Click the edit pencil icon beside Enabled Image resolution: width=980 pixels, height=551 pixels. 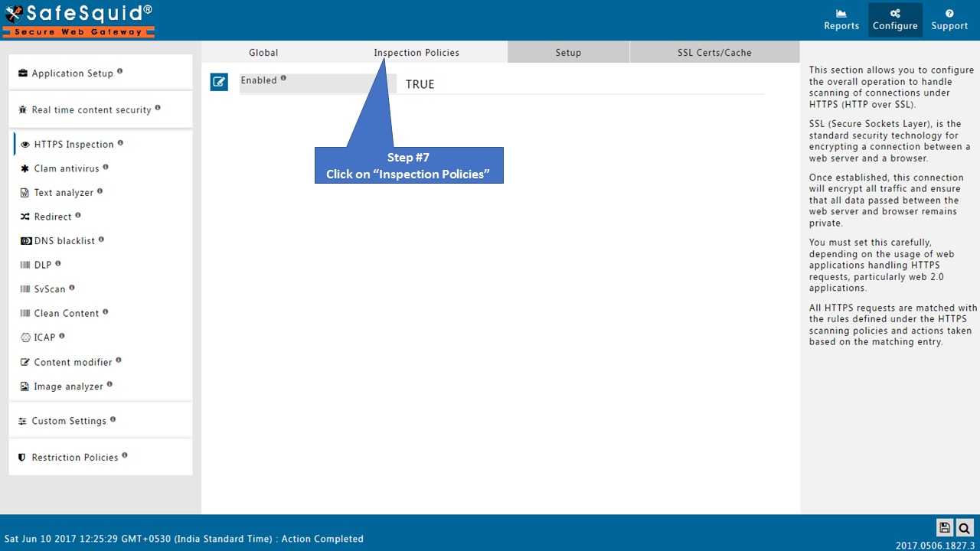point(219,81)
